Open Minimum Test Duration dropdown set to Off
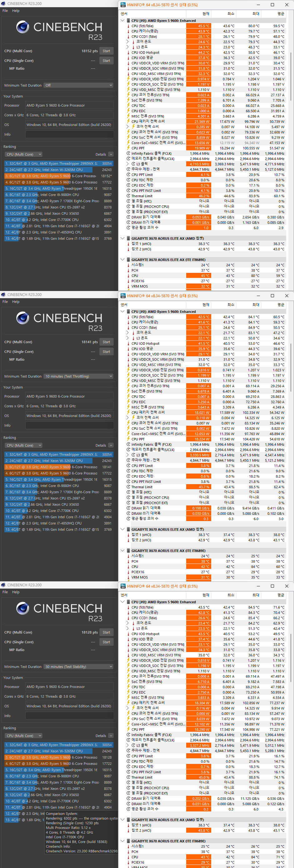 [x=78, y=85]
